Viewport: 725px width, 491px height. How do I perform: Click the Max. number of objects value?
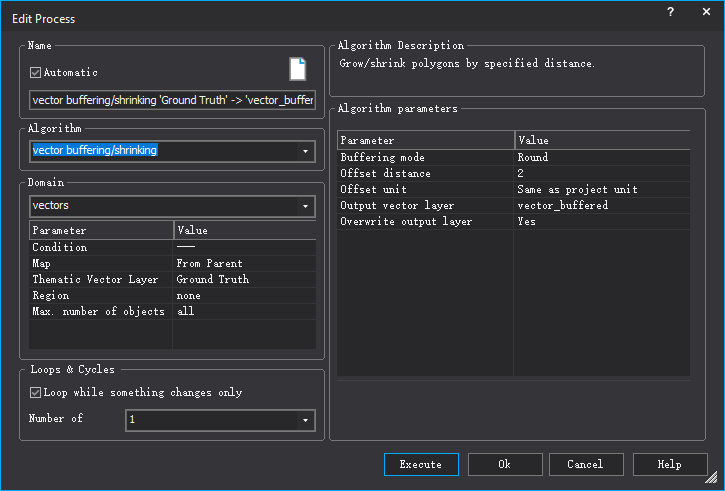pos(244,312)
